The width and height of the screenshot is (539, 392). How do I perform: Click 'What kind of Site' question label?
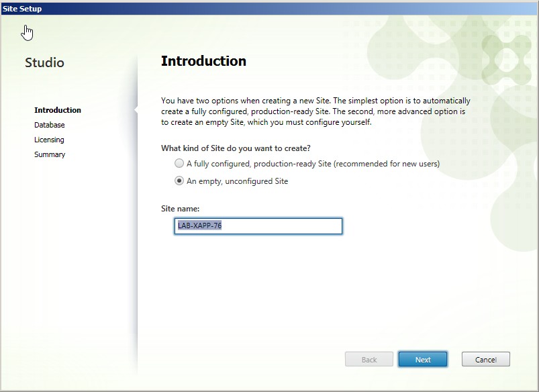pyautogui.click(x=236, y=148)
